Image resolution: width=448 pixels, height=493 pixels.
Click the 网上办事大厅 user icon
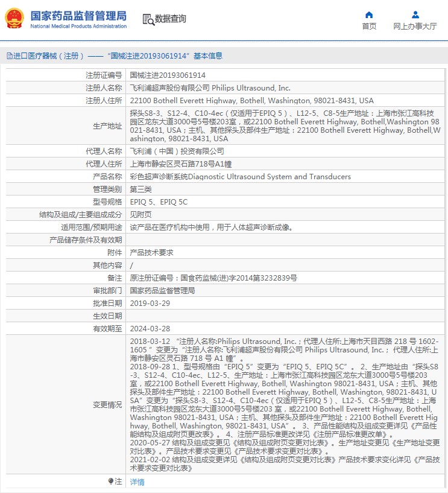[x=415, y=14]
